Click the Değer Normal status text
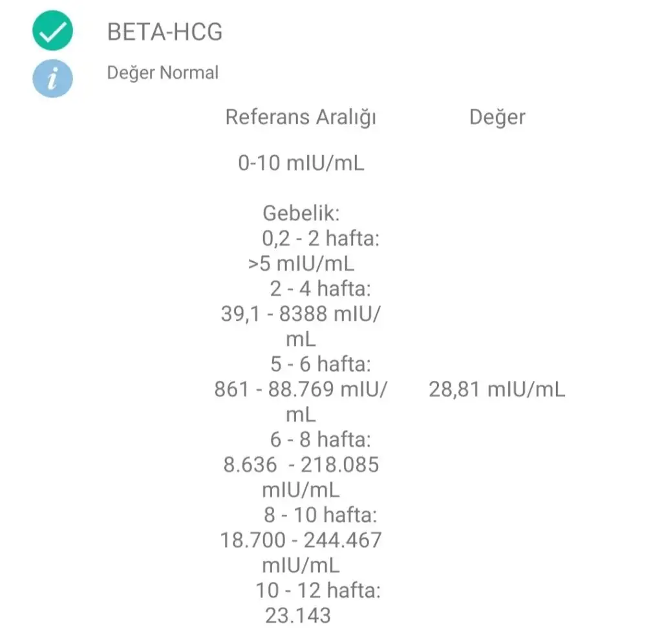This screenshot has width=662, height=644. pos(162,72)
